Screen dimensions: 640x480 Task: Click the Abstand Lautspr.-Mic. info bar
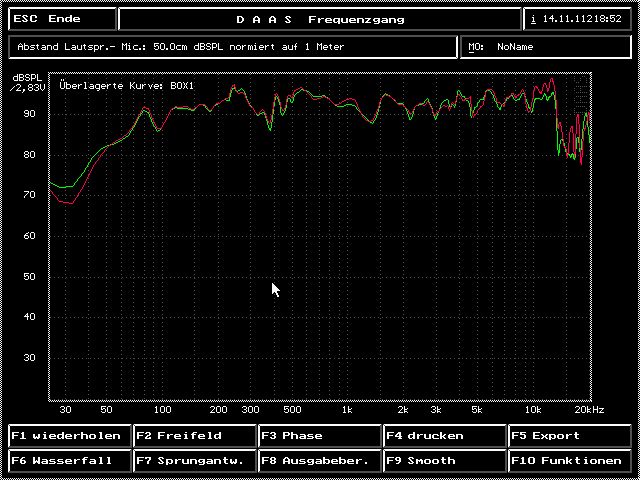click(233, 46)
